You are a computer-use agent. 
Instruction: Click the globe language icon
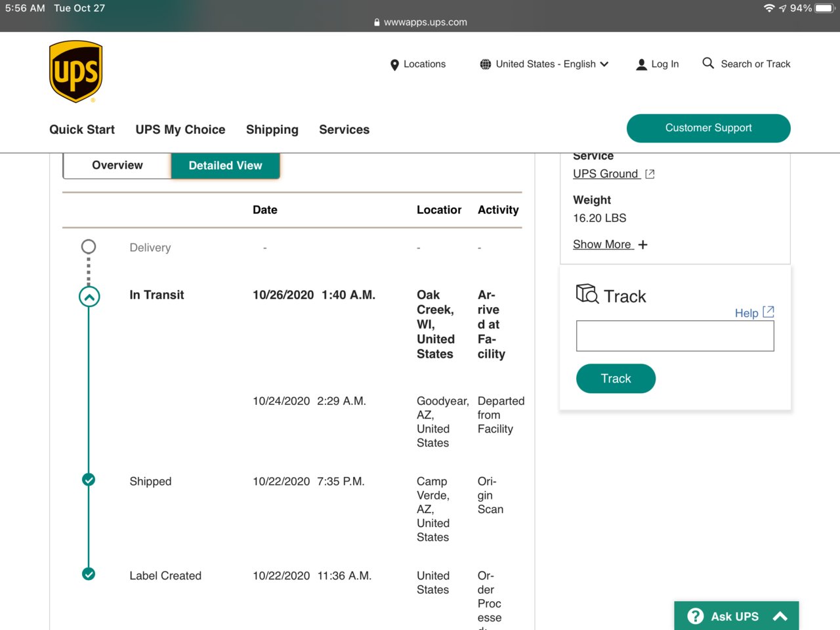pyautogui.click(x=486, y=64)
